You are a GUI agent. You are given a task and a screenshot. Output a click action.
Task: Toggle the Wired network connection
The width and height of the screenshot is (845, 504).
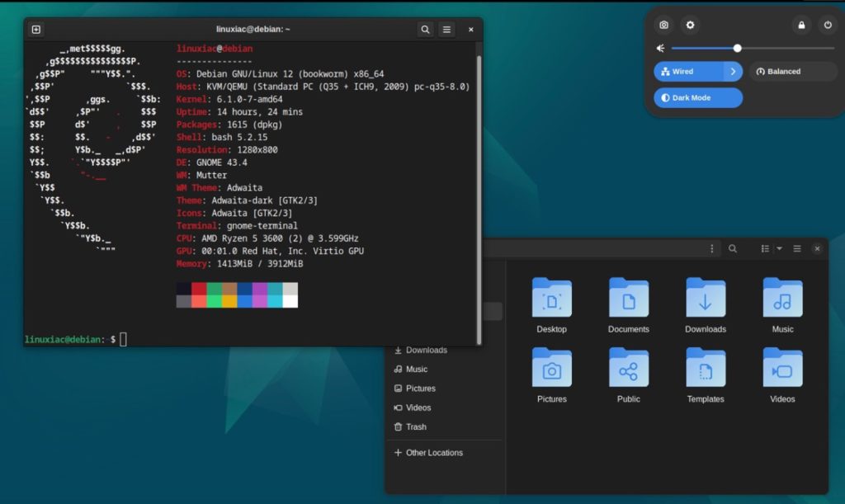coord(689,72)
